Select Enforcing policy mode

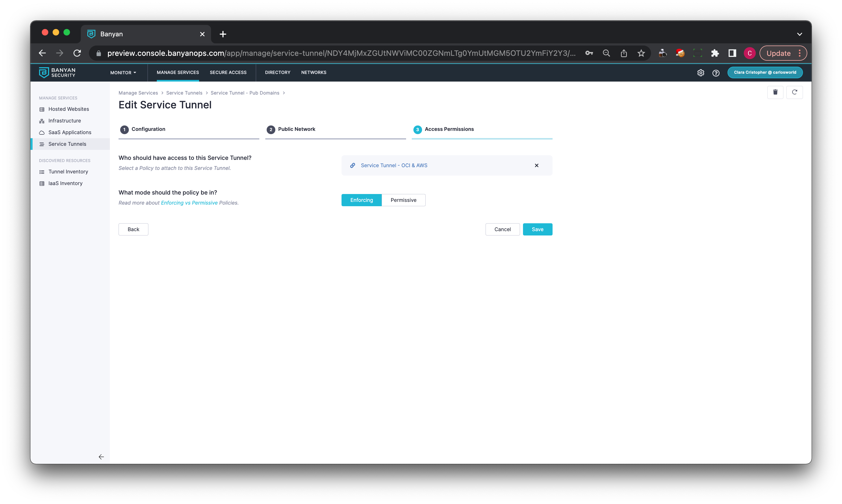coord(361,200)
